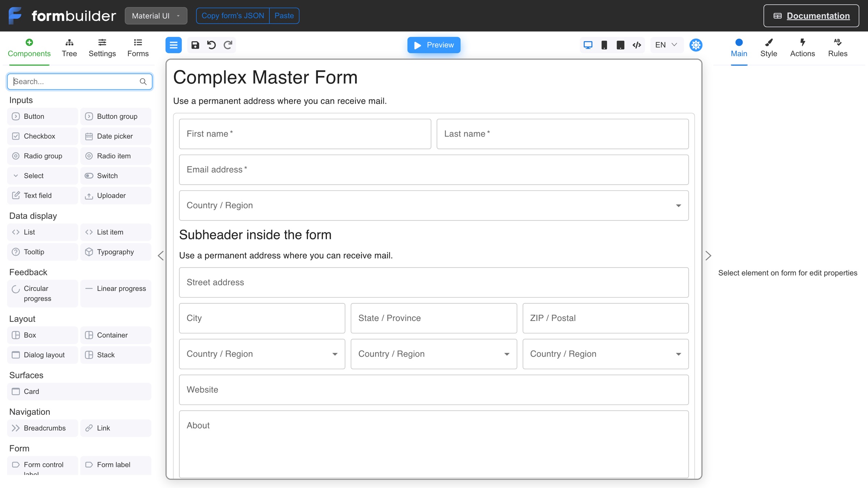Add a Tooltip component
The height and width of the screenshot is (488, 868).
click(x=42, y=252)
